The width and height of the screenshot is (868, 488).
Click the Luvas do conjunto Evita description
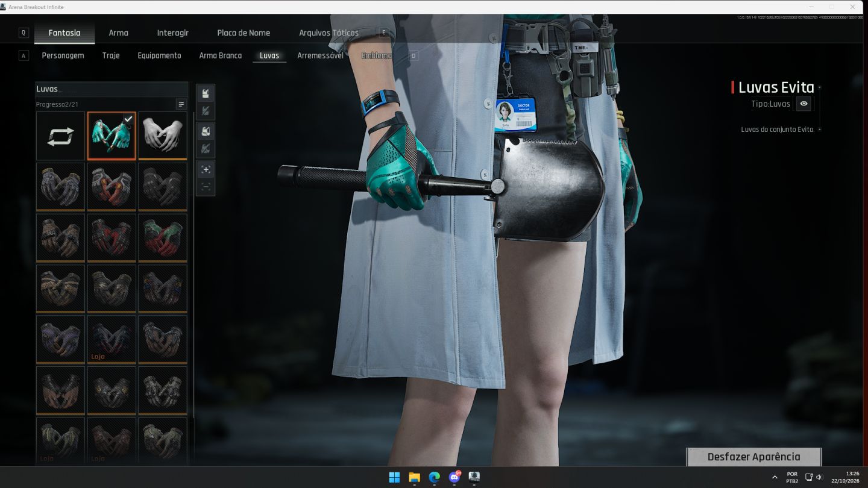click(778, 130)
